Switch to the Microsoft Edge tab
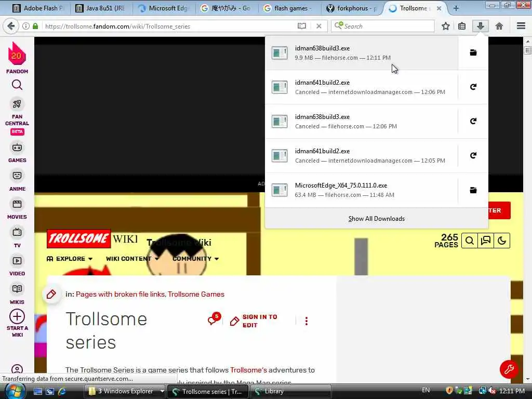The height and width of the screenshot is (399, 532). click(164, 8)
